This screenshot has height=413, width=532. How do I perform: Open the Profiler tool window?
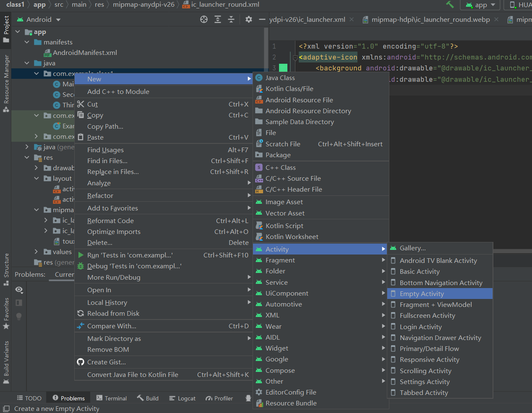(x=219, y=398)
